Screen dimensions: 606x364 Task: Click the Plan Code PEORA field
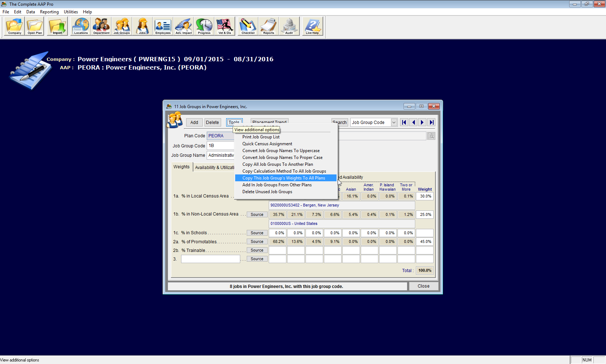(221, 136)
